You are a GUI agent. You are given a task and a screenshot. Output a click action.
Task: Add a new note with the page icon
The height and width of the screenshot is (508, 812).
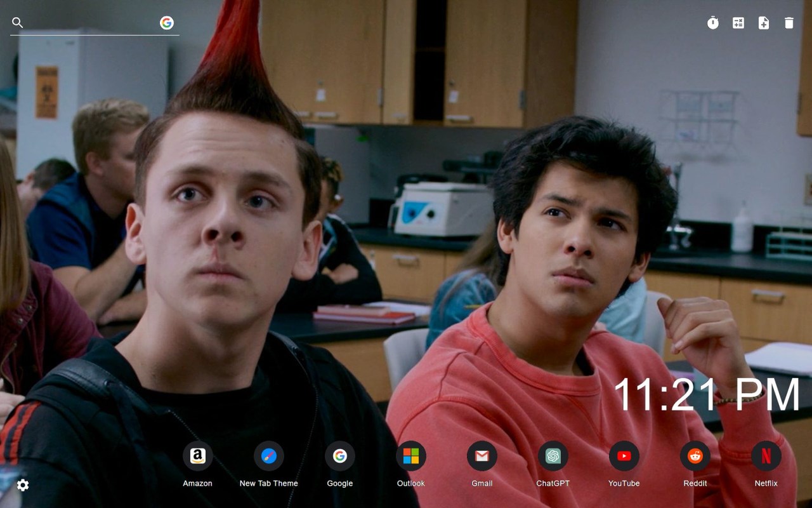[764, 23]
